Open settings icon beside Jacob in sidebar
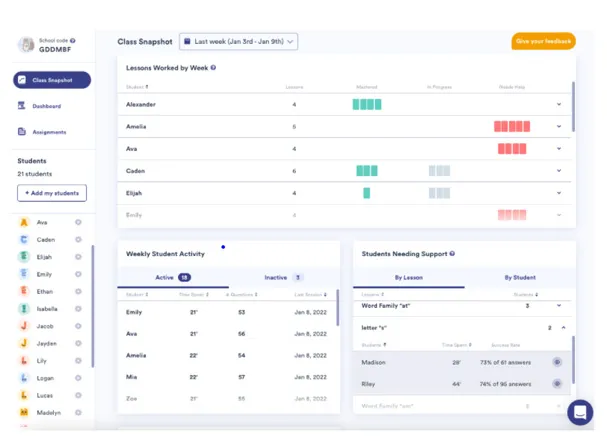607x444 pixels. pyautogui.click(x=78, y=325)
